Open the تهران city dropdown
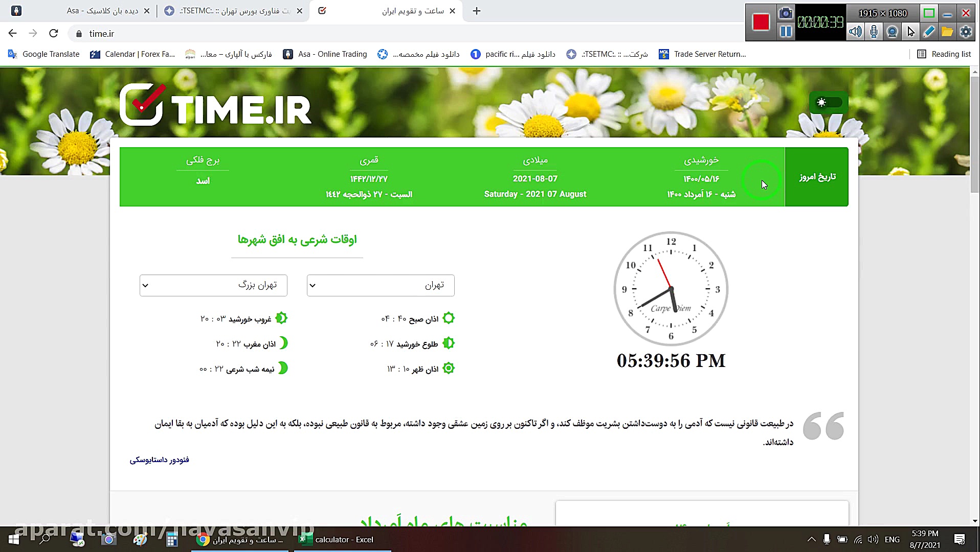Screen dimensions: 980x552 click(x=380, y=285)
